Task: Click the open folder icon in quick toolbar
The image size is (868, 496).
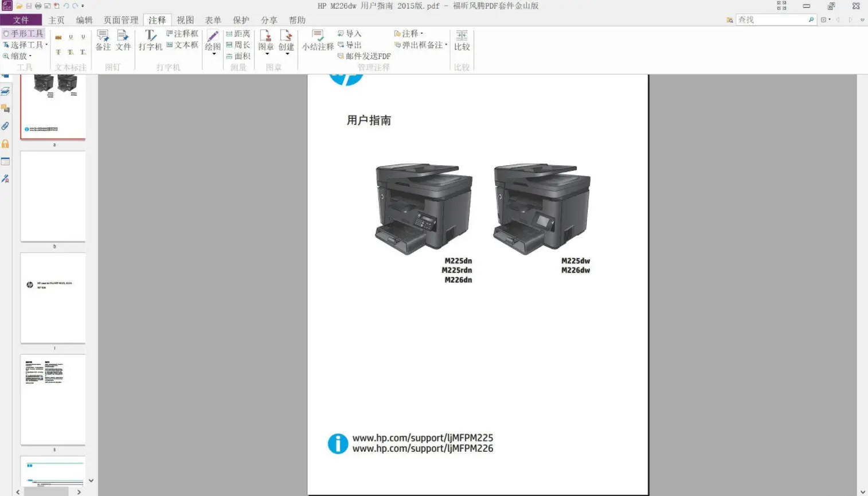Action: click(x=19, y=6)
